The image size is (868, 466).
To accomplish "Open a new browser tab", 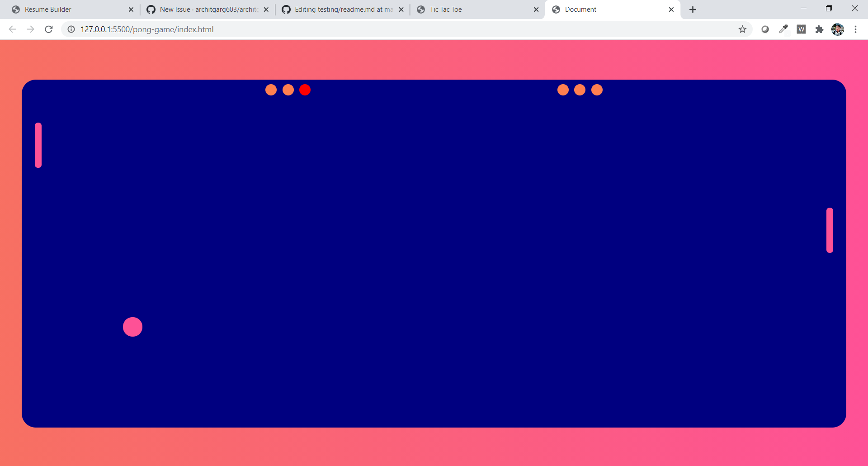I will 693,9.
